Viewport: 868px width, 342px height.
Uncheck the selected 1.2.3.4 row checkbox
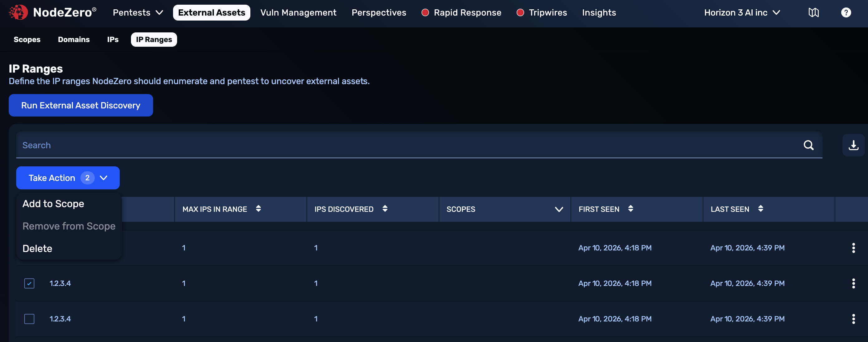29,283
